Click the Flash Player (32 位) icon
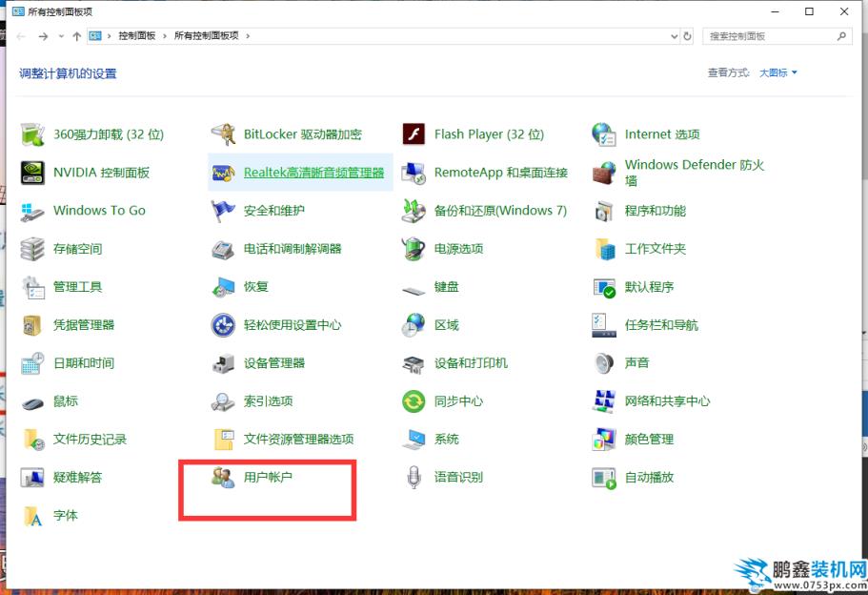Viewport: 868px width, 595px height. (x=414, y=134)
